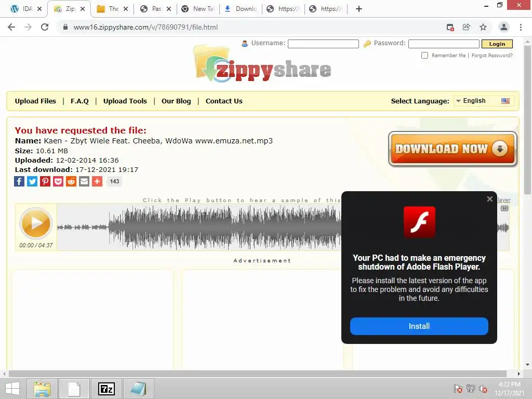Open the blocked pop-up icon in address bar
This screenshot has height=399, width=532.
[450, 28]
